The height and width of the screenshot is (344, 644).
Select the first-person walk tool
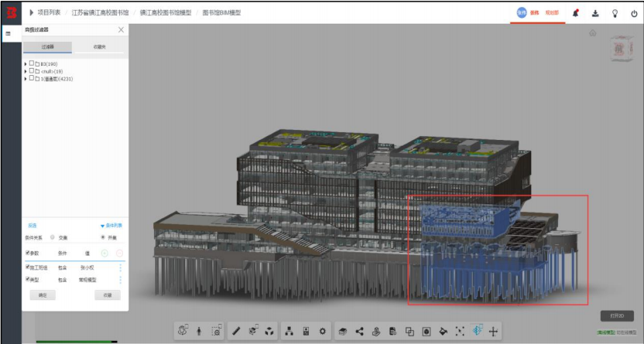[x=199, y=331]
